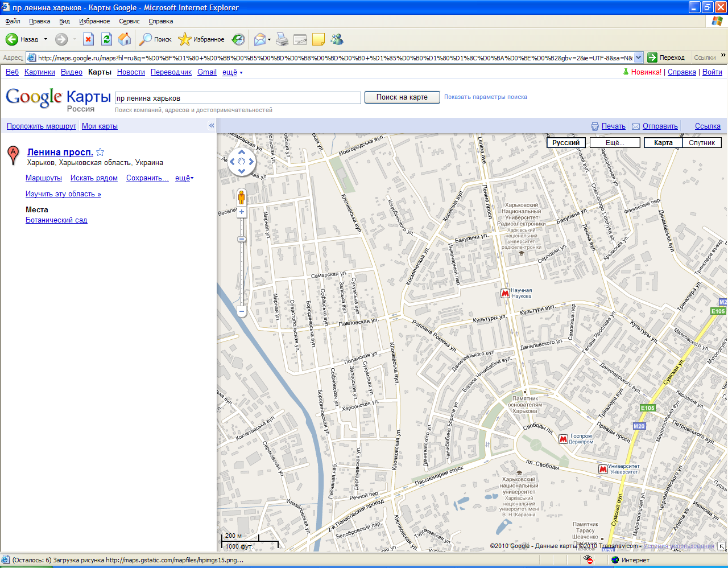Open address bar URL dropdown
The image size is (728, 568).
(x=638, y=57)
